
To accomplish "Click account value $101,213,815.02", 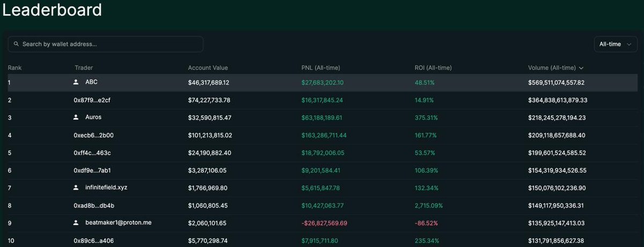I will click(x=210, y=135).
